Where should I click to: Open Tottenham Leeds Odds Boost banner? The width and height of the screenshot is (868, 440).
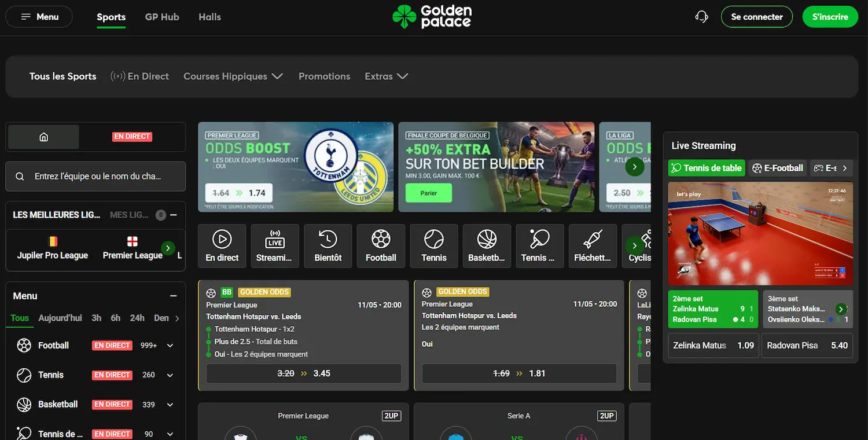point(296,167)
